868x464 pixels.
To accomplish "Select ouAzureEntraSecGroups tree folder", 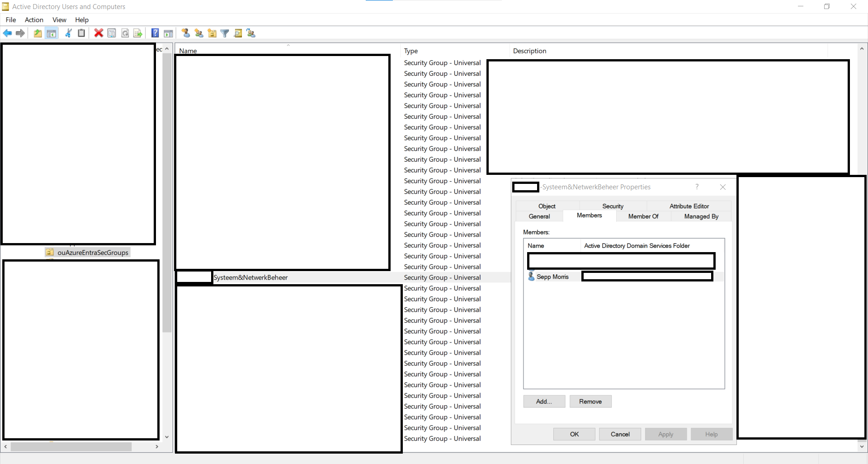I will tap(93, 253).
